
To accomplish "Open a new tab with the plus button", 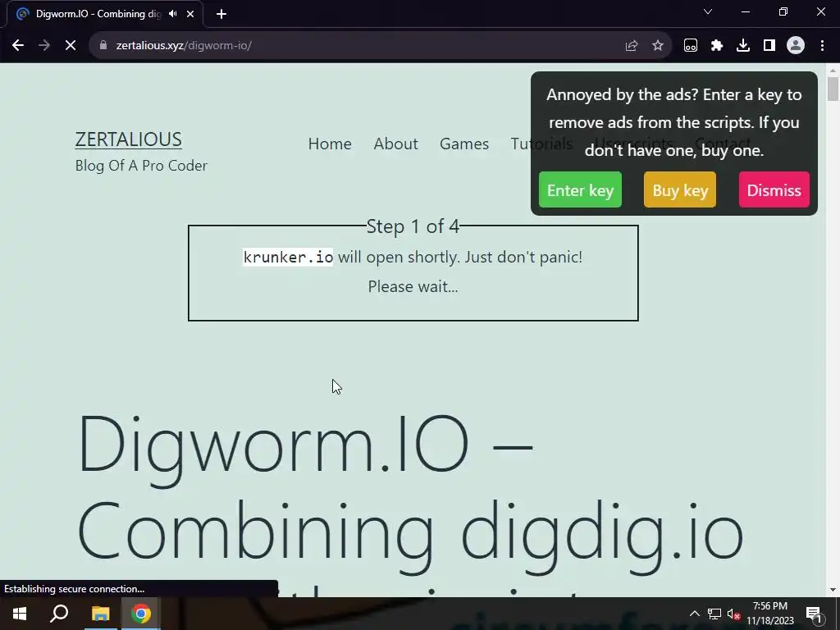I will (x=221, y=14).
